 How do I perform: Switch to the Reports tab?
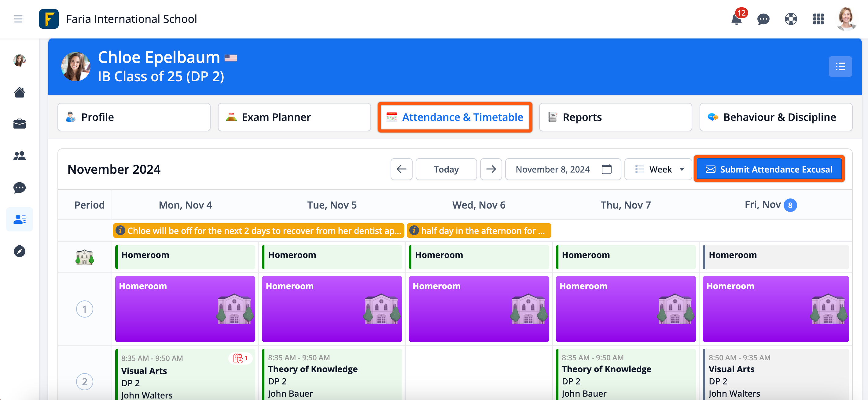tap(615, 117)
